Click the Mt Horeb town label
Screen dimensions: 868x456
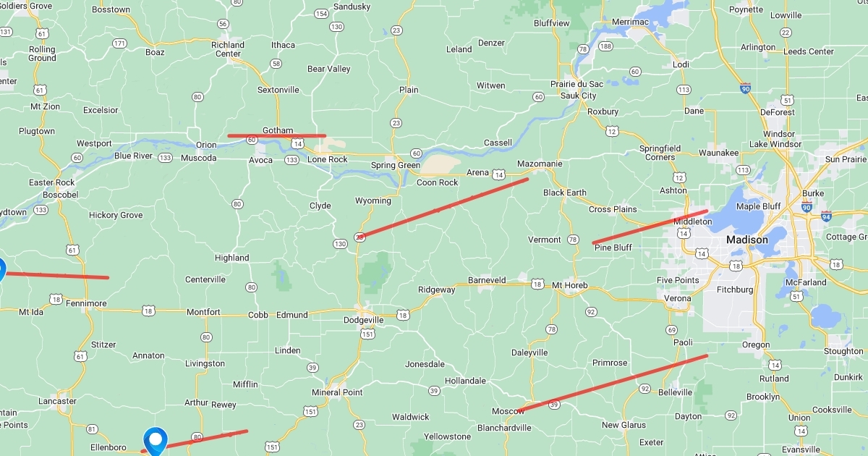tap(567, 285)
